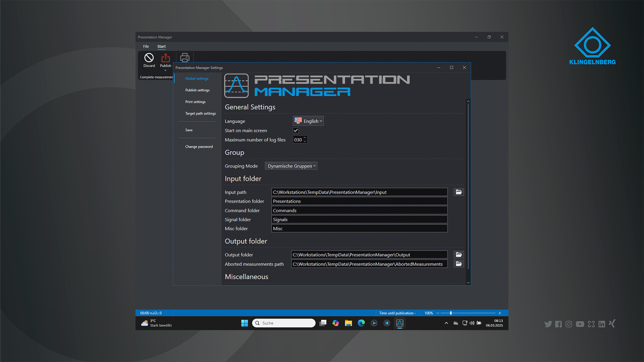Click the '00/00 n.i.O.: 0' status text
This screenshot has width=644, height=362.
(x=151, y=313)
